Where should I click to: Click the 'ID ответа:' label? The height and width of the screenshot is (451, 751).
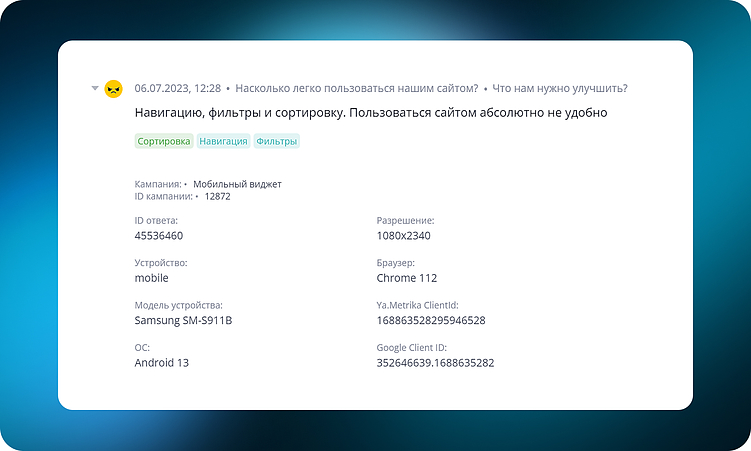click(x=156, y=221)
